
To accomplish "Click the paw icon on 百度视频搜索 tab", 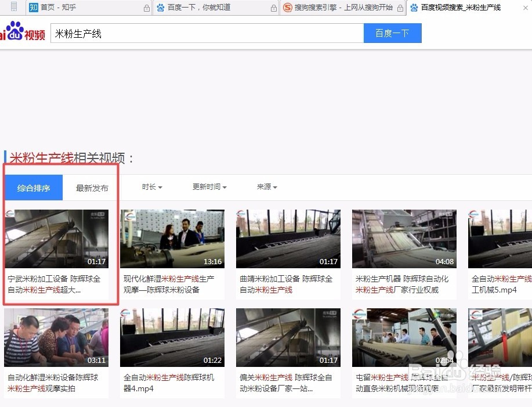I will [x=414, y=8].
